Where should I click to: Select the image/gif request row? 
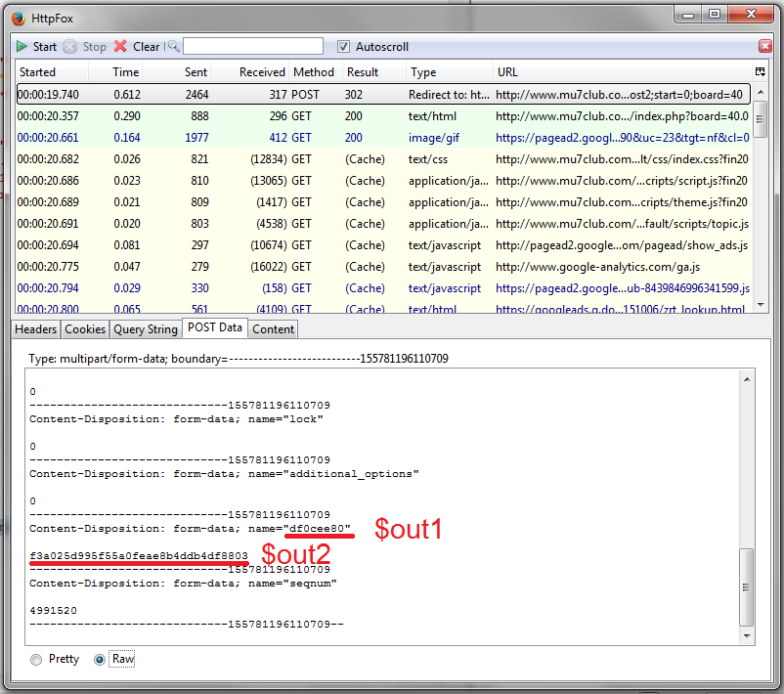click(x=383, y=138)
